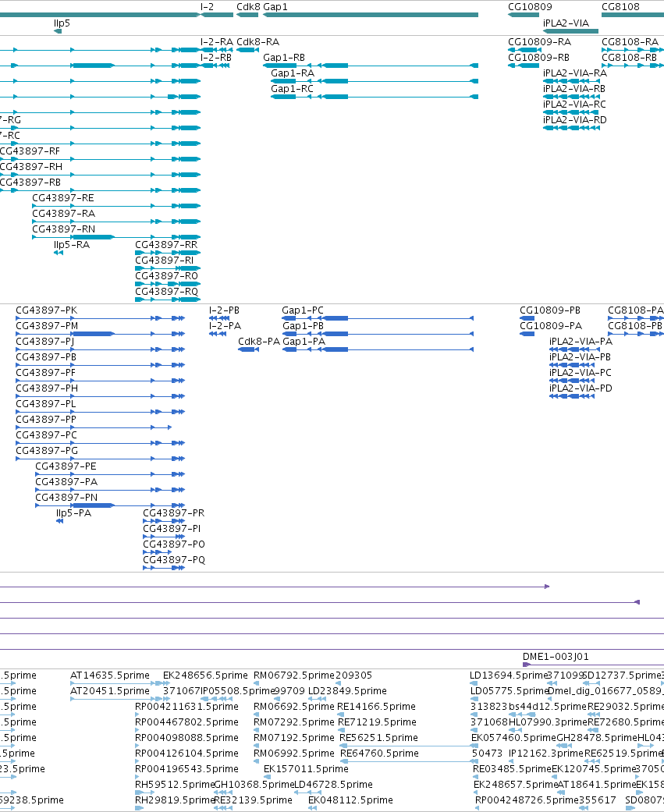Click the AT14635.5prime EST label
The image size is (664, 812).
click(x=110, y=675)
